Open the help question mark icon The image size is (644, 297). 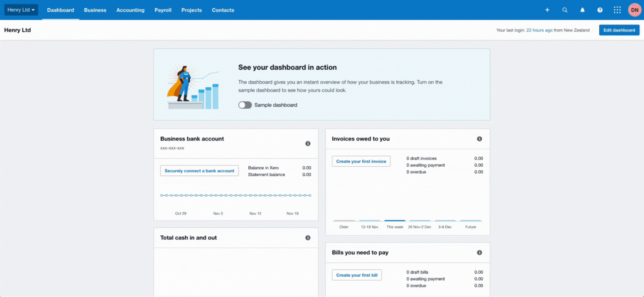600,10
